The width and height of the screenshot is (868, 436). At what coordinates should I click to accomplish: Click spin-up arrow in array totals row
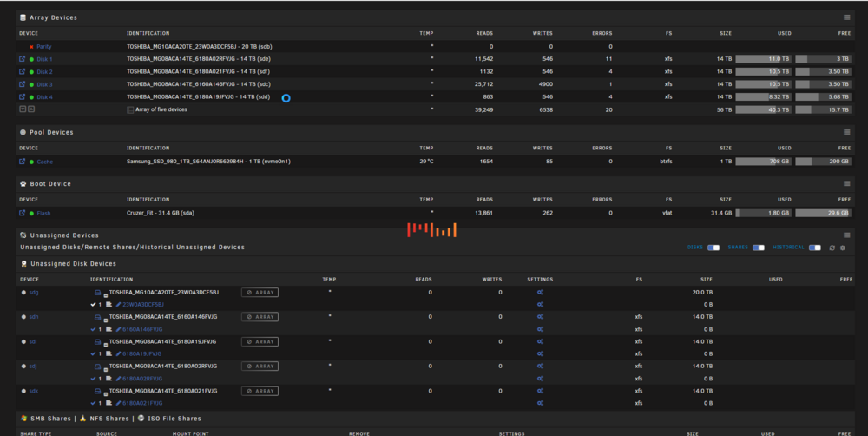(x=31, y=109)
